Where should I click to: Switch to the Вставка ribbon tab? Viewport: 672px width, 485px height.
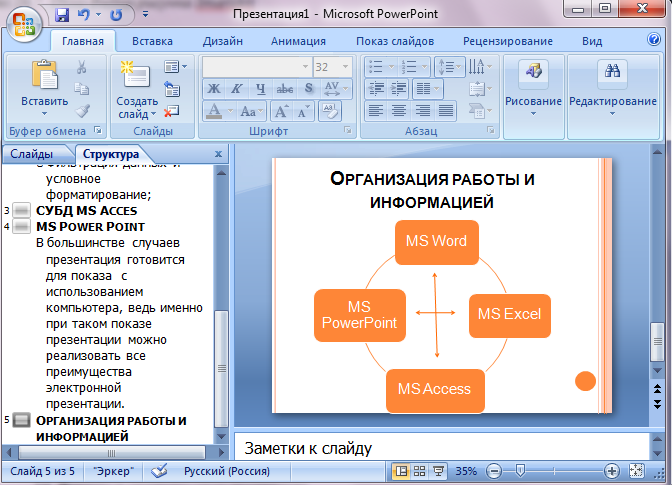(x=152, y=41)
